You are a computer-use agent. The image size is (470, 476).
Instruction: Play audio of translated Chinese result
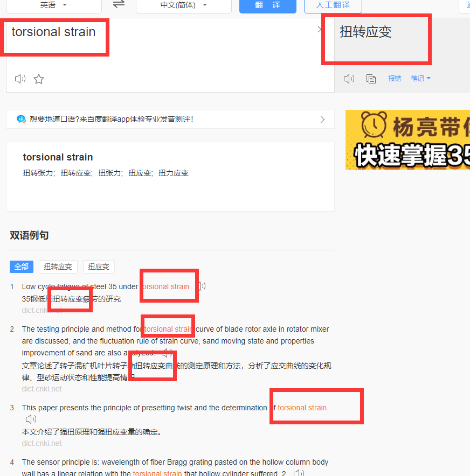pos(349,79)
